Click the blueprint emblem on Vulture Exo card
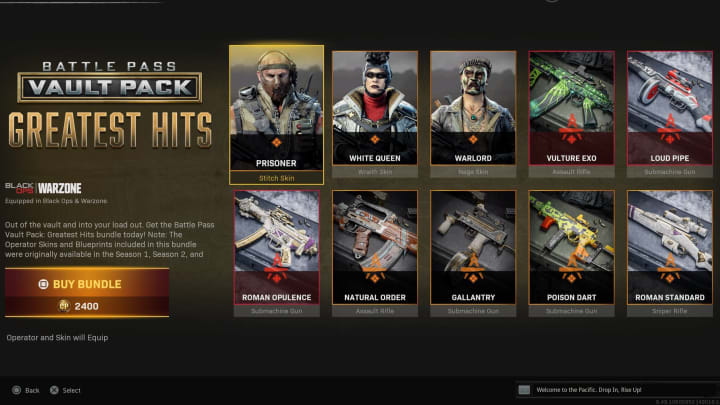 tap(571, 129)
